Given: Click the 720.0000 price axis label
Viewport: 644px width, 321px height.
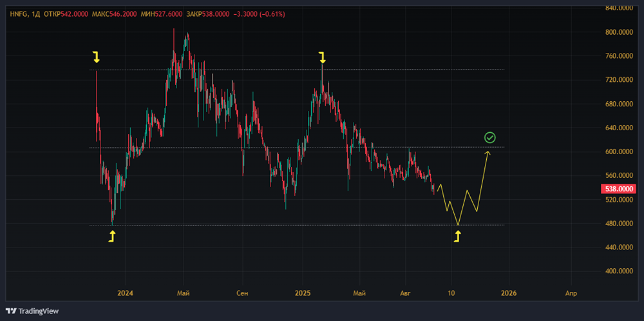Looking at the screenshot, I should click(620, 80).
